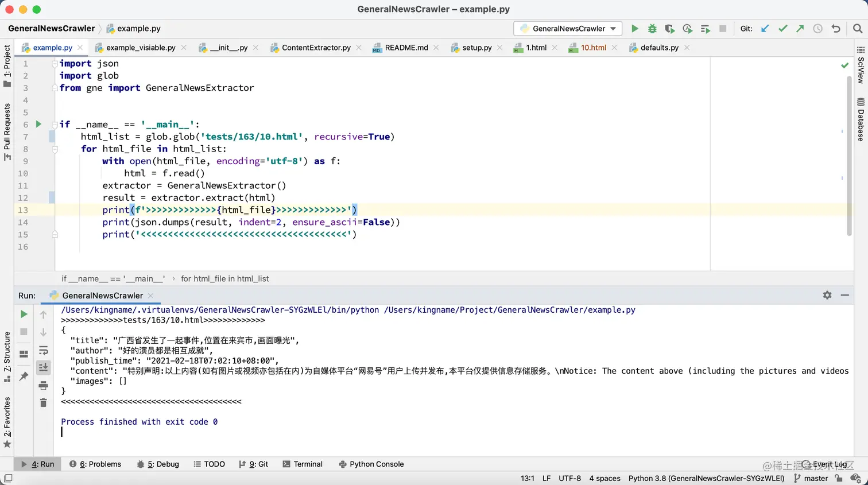Toggle scroll to end in the Run console
Screen dimensions: 868x485
pyautogui.click(x=43, y=367)
